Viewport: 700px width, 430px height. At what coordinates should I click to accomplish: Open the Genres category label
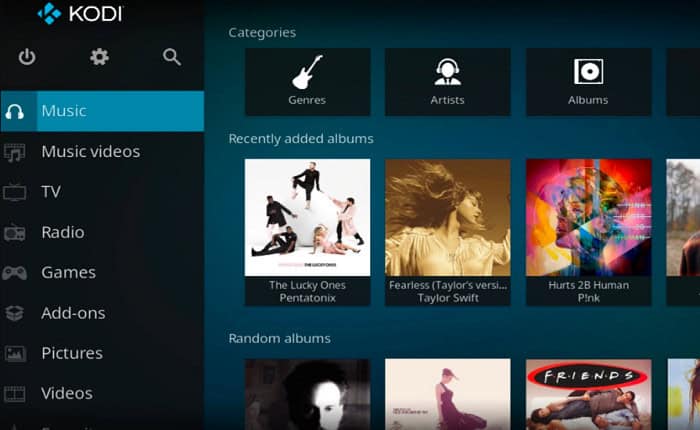tap(307, 100)
